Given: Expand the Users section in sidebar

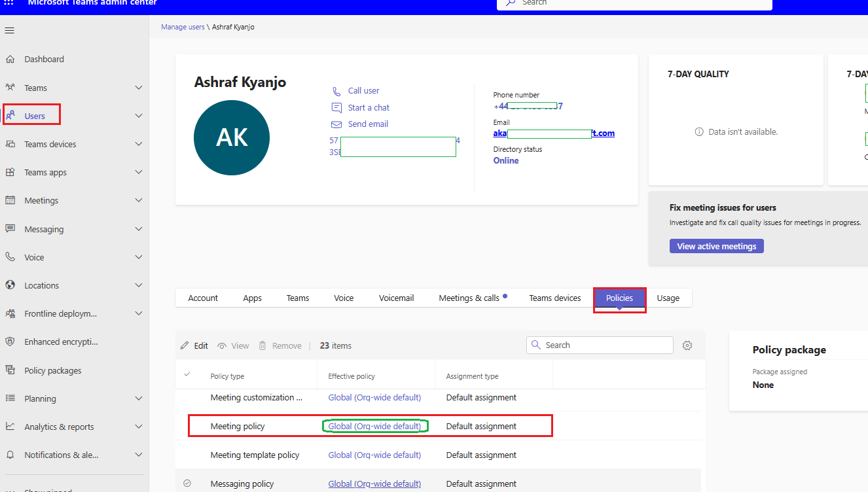Looking at the screenshot, I should click(x=138, y=115).
